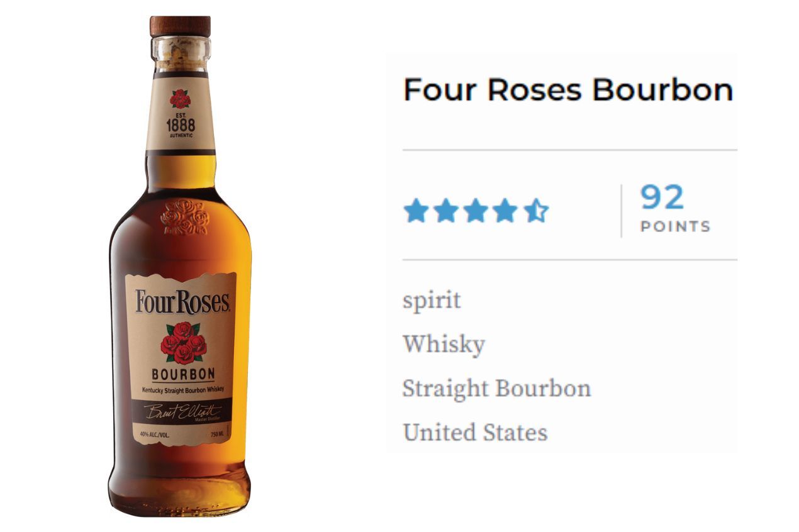Open the Straight Bourbon style link
The image size is (799, 532).
[x=496, y=388]
